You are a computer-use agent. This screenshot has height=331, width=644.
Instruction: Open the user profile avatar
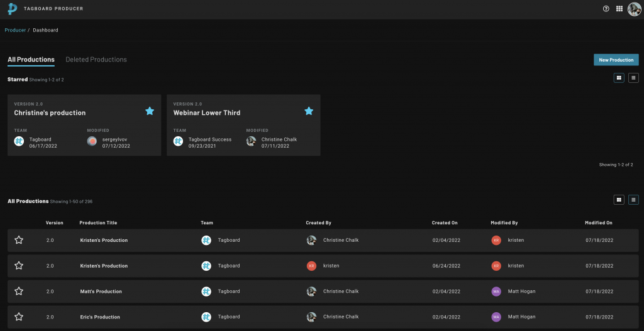634,9
